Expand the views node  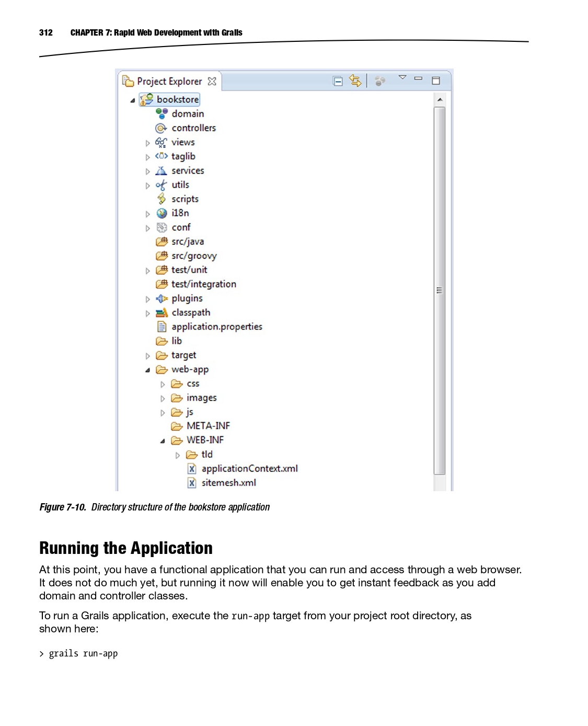click(x=147, y=143)
